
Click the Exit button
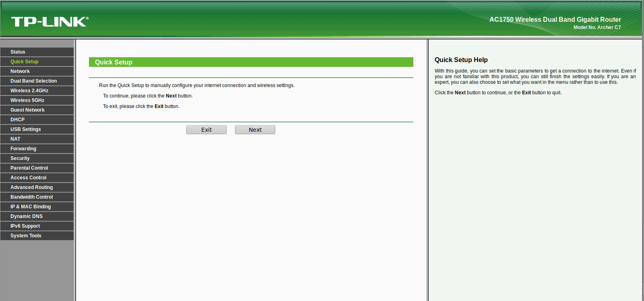(206, 130)
